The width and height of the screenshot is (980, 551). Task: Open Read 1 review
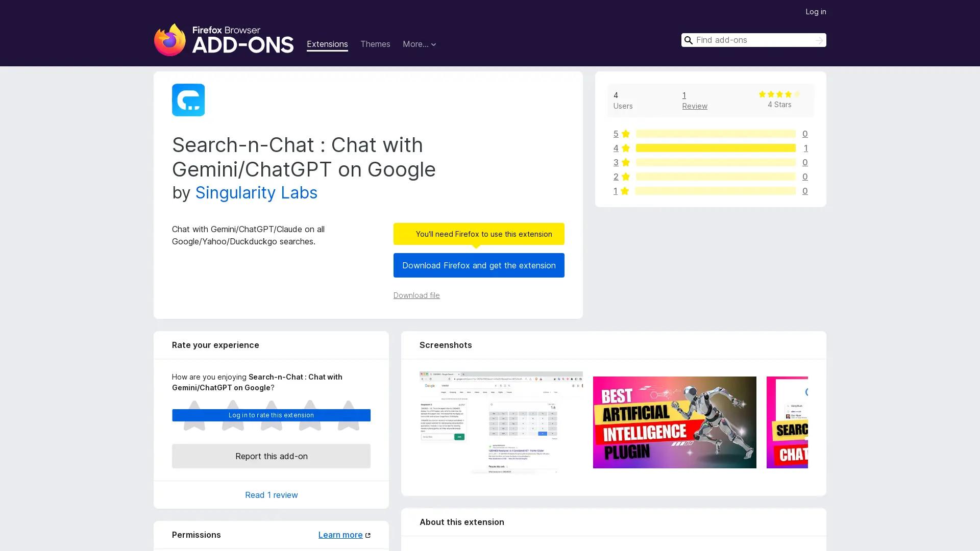(x=271, y=495)
